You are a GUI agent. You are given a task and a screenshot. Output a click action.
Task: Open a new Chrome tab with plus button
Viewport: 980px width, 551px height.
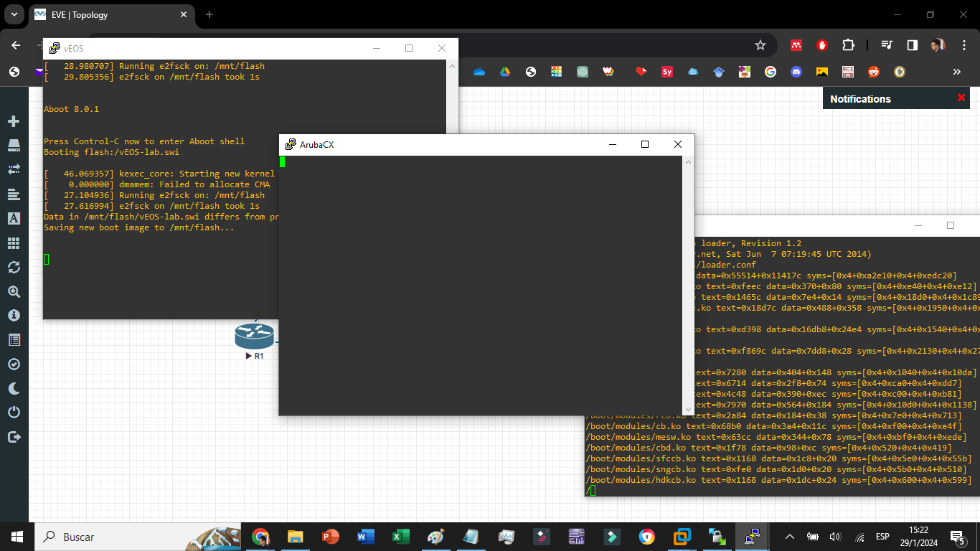coord(209,14)
